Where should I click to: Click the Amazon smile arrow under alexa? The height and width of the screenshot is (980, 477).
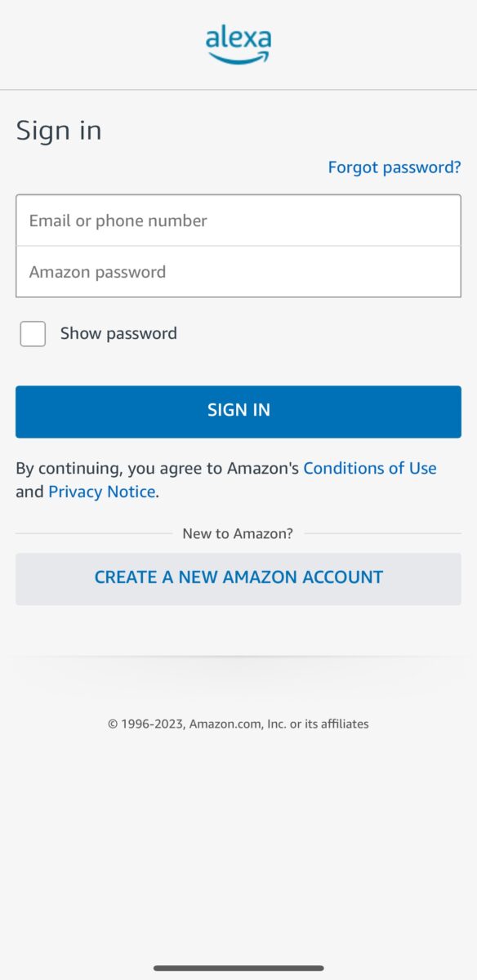tap(239, 57)
